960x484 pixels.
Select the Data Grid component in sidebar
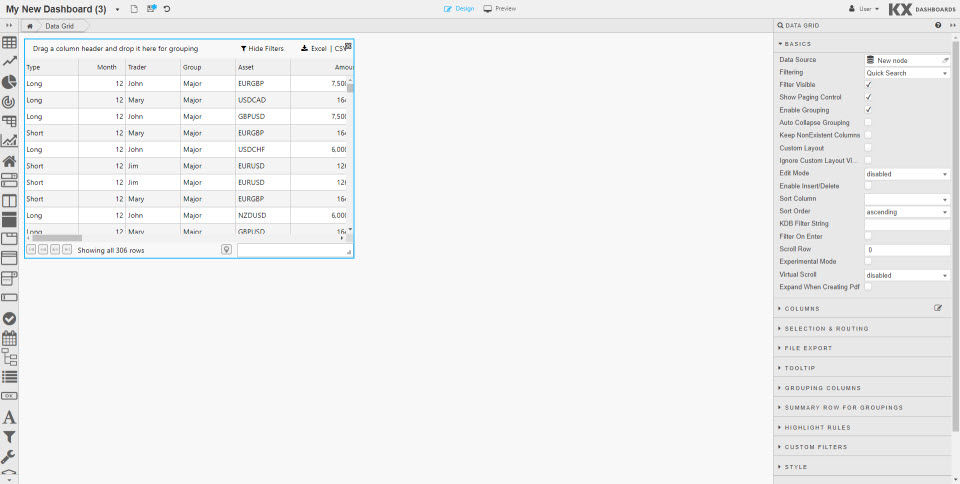tap(9, 43)
